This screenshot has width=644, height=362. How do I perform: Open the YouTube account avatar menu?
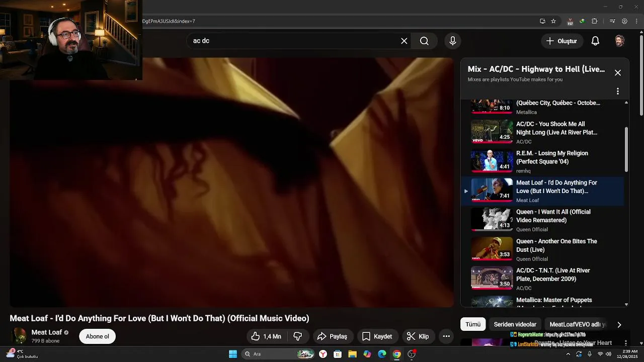point(620,41)
